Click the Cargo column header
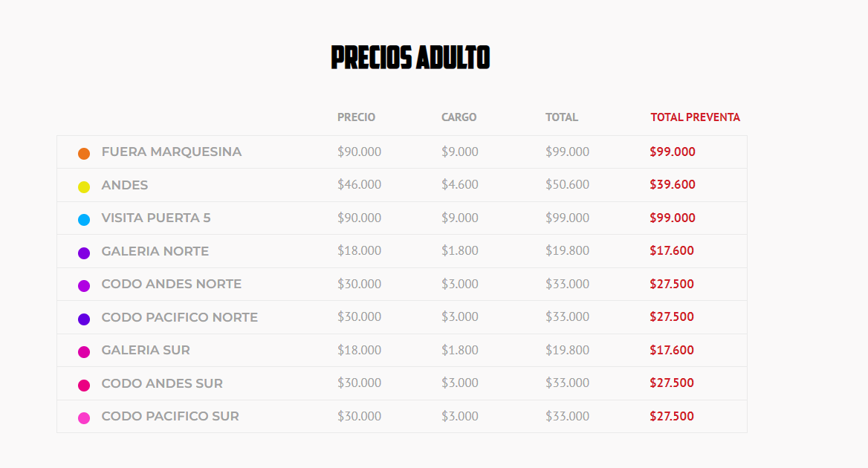The width and height of the screenshot is (868, 468). coord(459,117)
